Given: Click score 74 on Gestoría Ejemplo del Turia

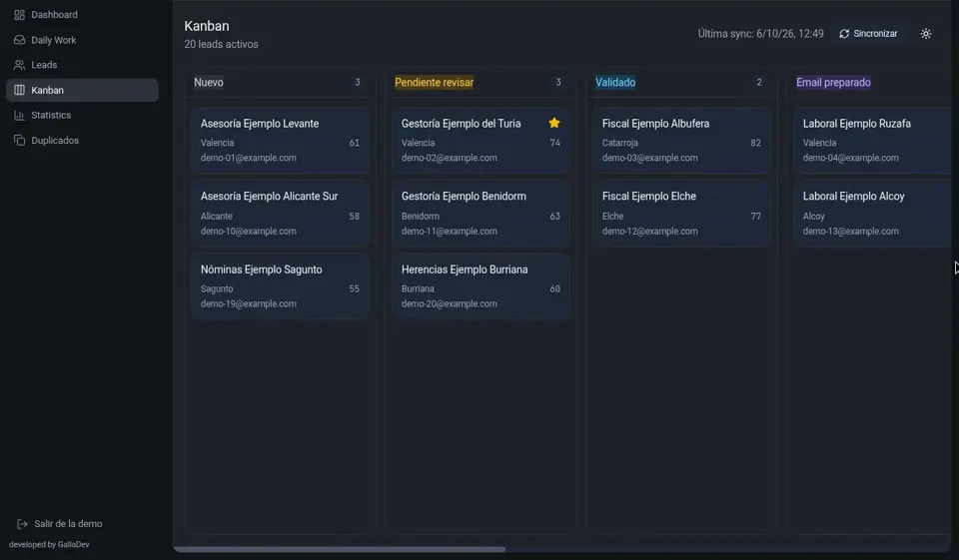Looking at the screenshot, I should pyautogui.click(x=554, y=143).
